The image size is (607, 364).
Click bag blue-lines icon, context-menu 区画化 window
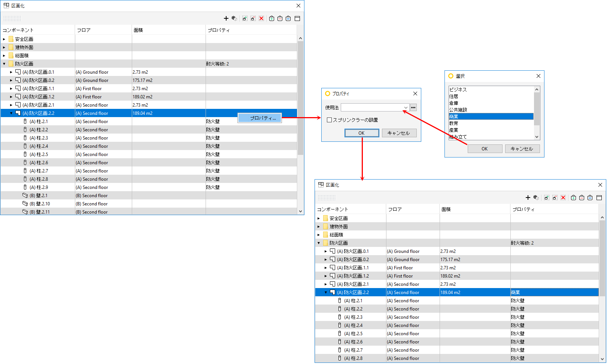click(288, 18)
